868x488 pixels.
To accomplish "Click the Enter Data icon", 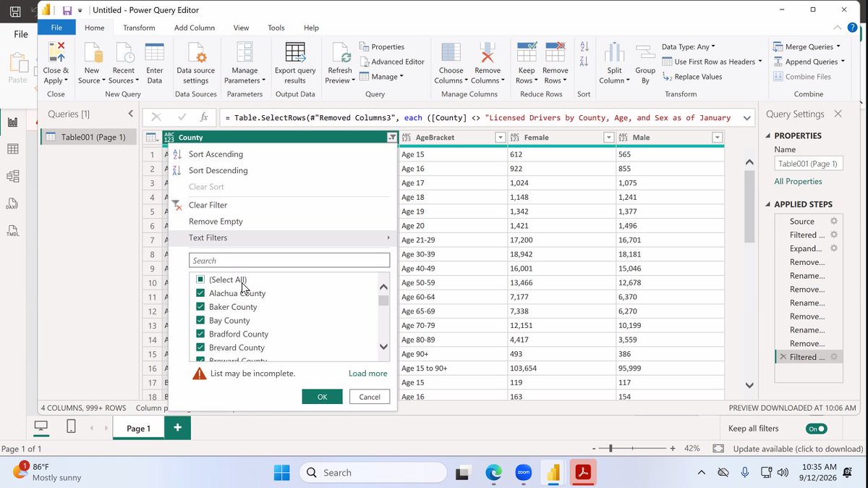I will [x=155, y=52].
